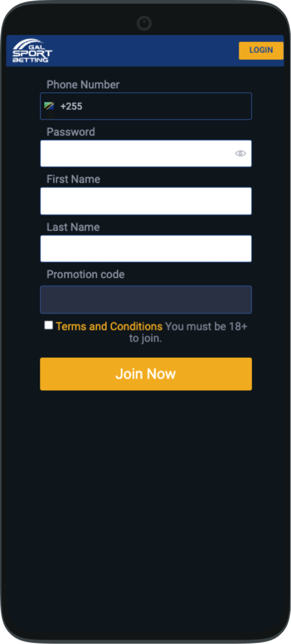Open the LOGIN page button
This screenshot has width=291, height=644.
[261, 50]
